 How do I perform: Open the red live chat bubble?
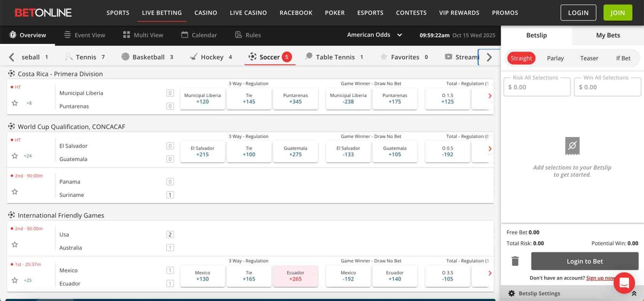[624, 282]
